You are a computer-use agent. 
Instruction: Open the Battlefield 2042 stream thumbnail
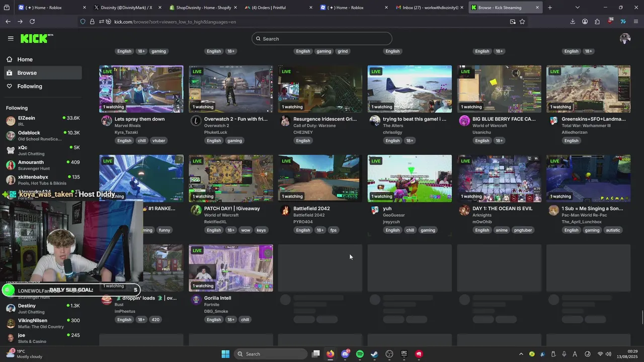pyautogui.click(x=320, y=178)
